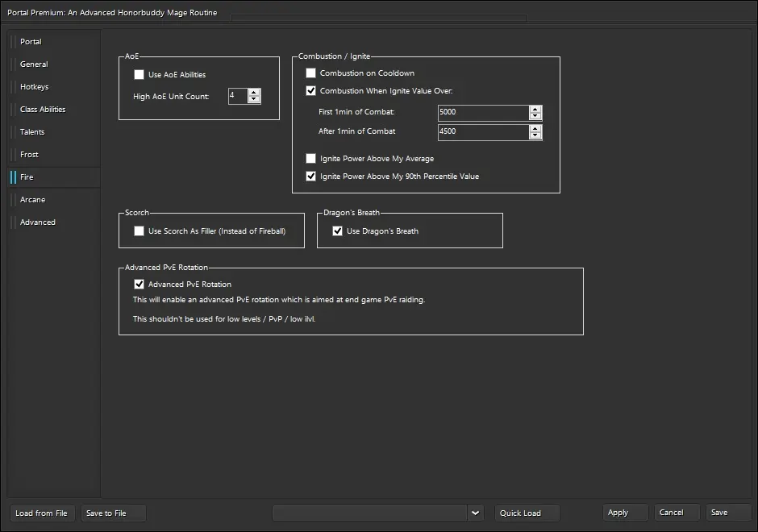Enable the Use AoE Abilities checkbox
758x532 pixels.
pos(140,74)
